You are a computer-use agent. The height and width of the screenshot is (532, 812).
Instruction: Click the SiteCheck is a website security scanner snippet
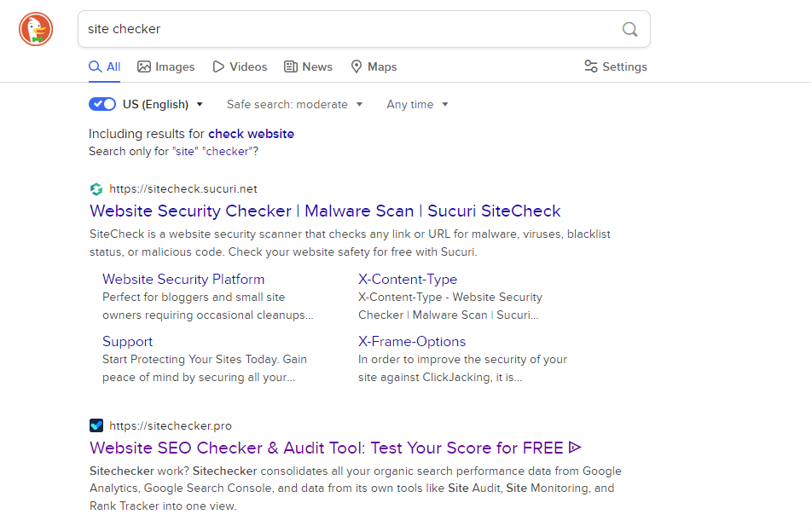point(350,243)
